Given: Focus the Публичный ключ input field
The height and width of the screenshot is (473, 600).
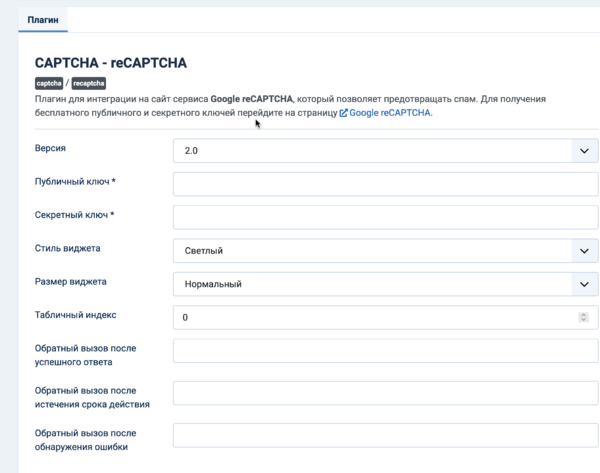Looking at the screenshot, I should [385, 184].
